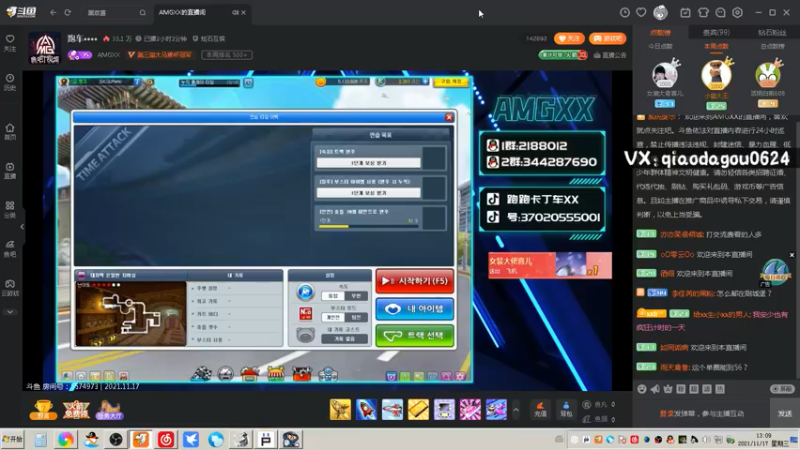The height and width of the screenshot is (450, 800).
Task: Open 关注 in the left sidebar
Action: [10, 43]
